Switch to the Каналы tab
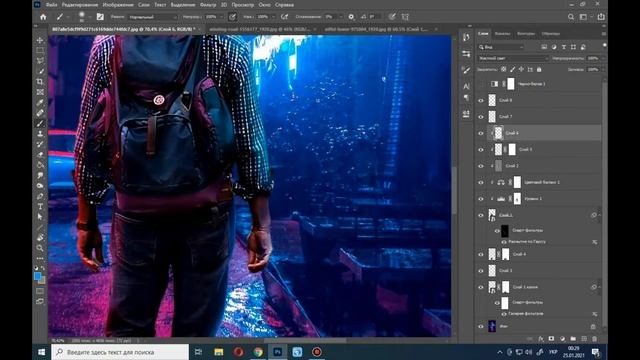This screenshot has height=360, width=640. 502,33
